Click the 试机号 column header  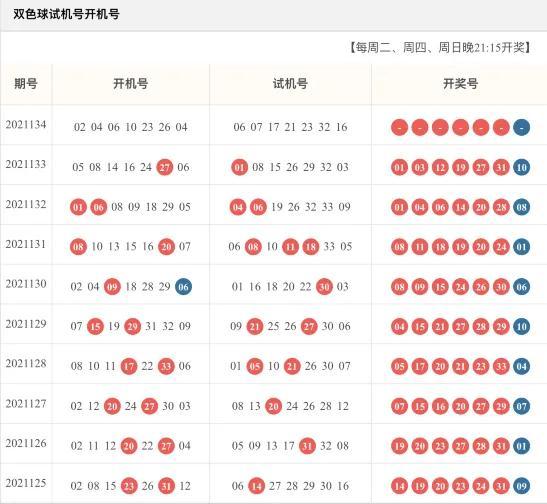(290, 84)
